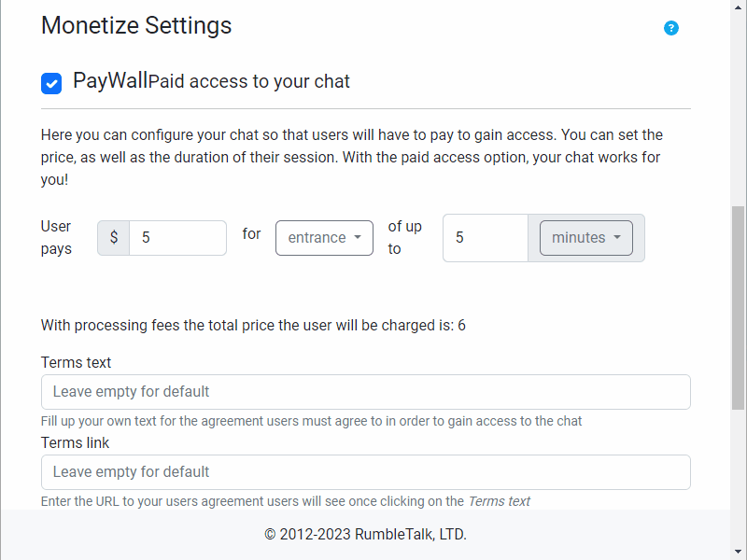747x560 pixels.
Task: Focus the user pays price field
Action: [177, 238]
